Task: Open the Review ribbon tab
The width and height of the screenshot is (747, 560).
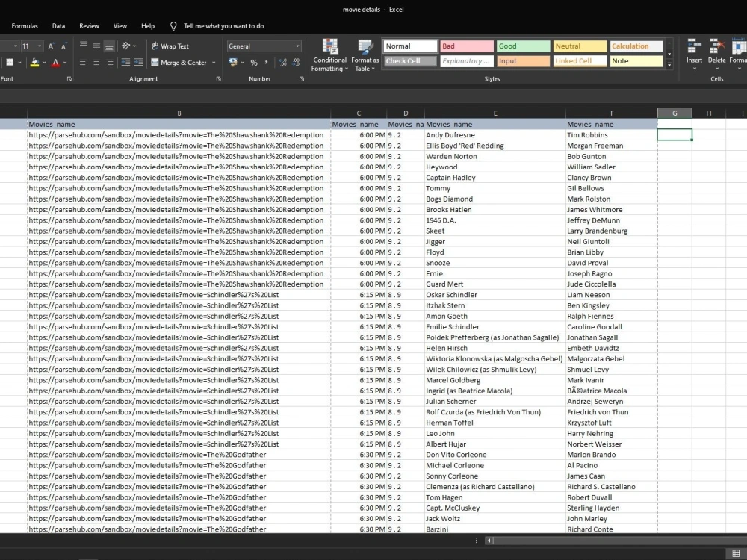Action: (x=89, y=26)
